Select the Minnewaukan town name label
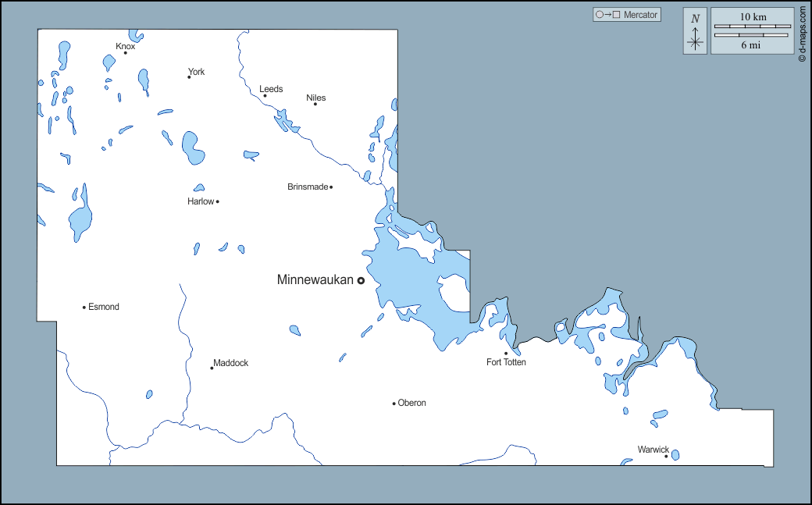 coord(315,279)
